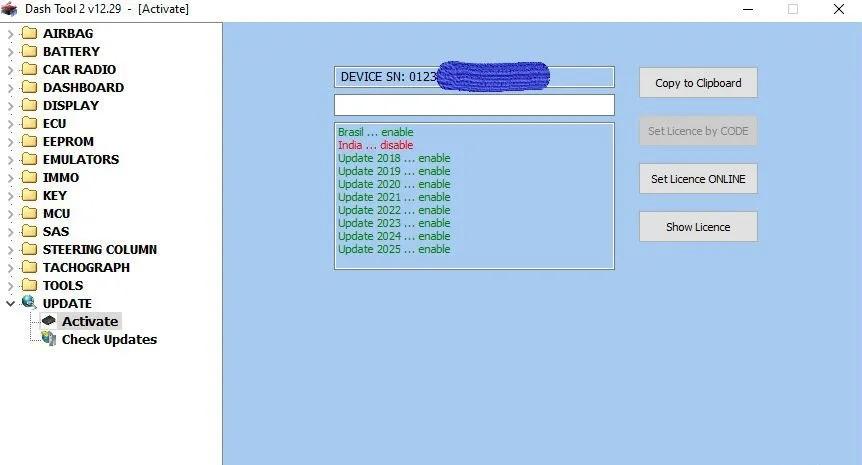
Task: Expand the EEPROM tree node
Action: click(10, 142)
